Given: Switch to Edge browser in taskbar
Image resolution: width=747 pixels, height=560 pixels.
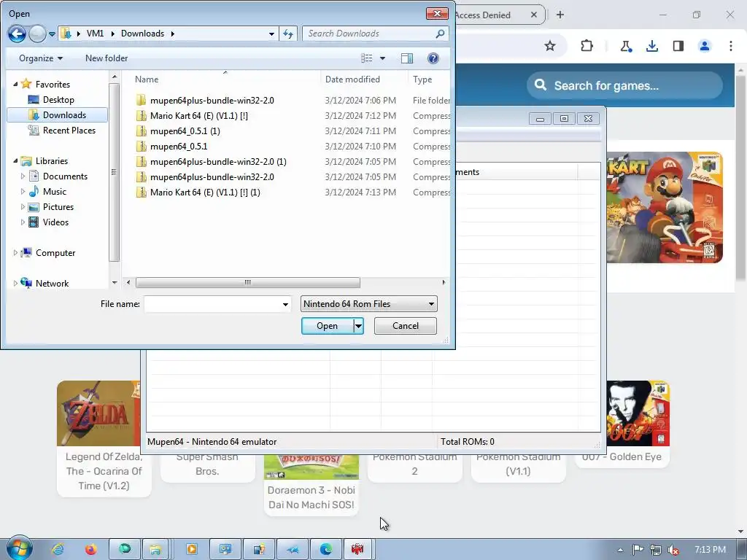Looking at the screenshot, I should point(326,549).
